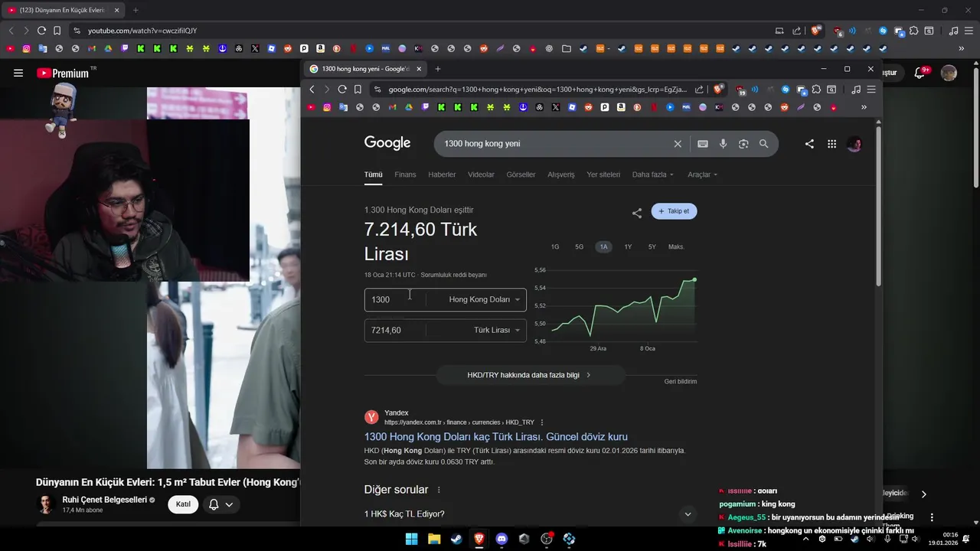Go to the YouTube Premium home logo
The height and width of the screenshot is (551, 980).
pos(63,73)
